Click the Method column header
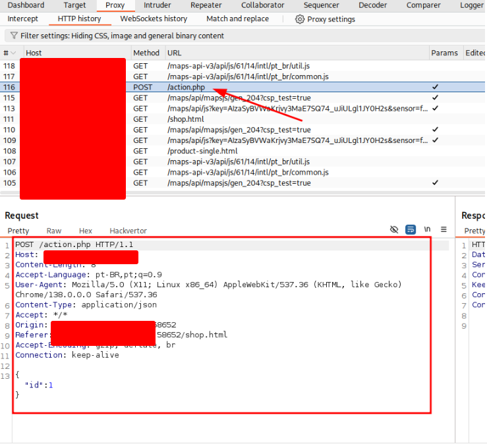The height and width of the screenshot is (448, 487). click(x=146, y=53)
